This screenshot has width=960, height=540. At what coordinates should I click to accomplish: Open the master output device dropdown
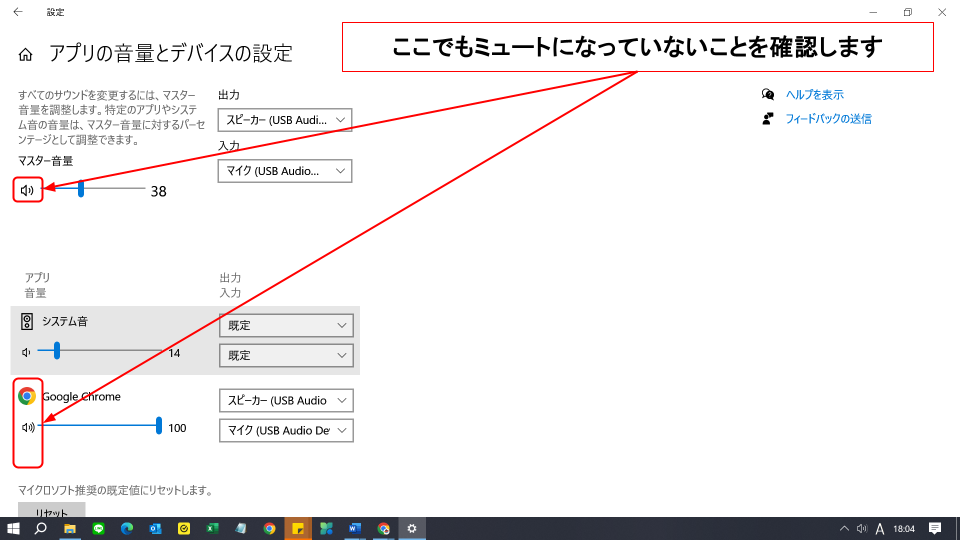[285, 120]
